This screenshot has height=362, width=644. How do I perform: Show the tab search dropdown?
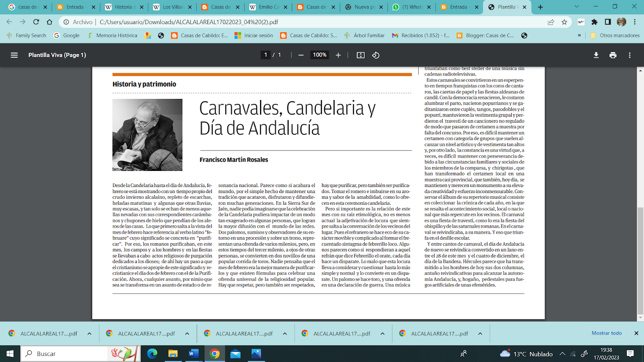tap(577, 7)
